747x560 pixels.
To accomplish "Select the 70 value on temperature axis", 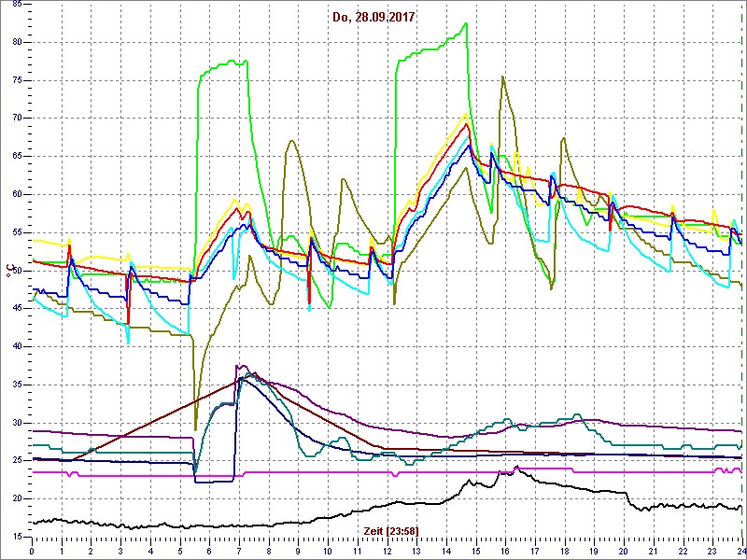I will coord(16,119).
